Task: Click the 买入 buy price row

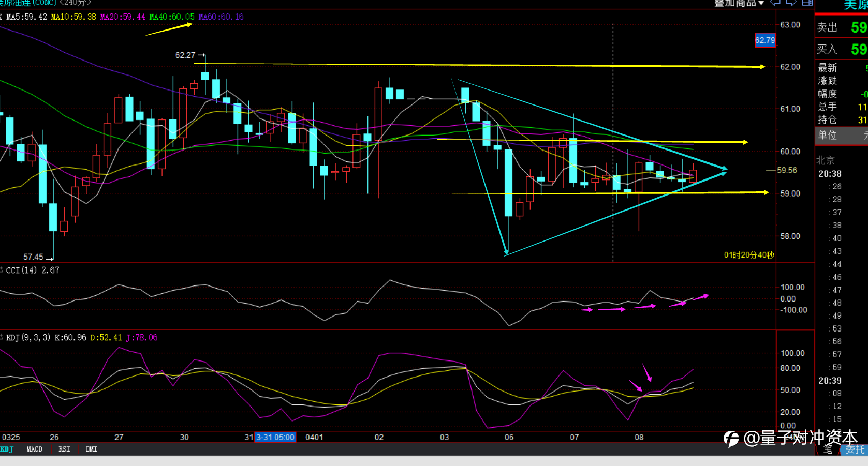Action: [842, 50]
